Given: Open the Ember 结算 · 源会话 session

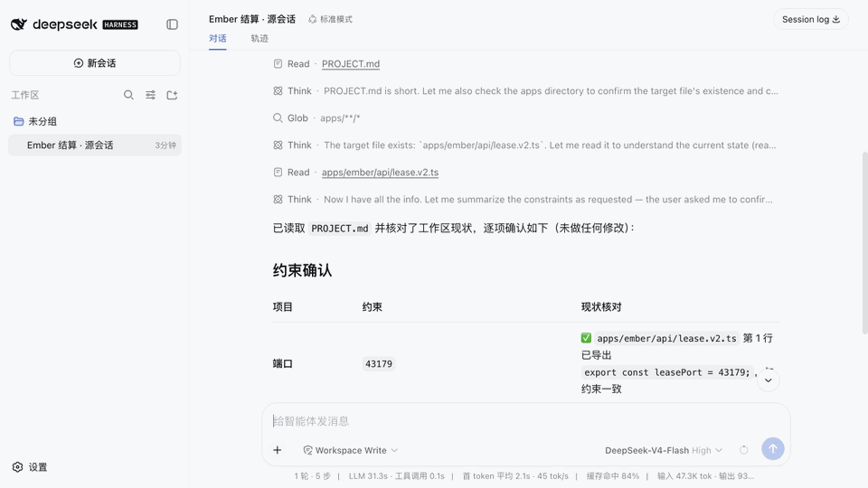Looking at the screenshot, I should 95,145.
